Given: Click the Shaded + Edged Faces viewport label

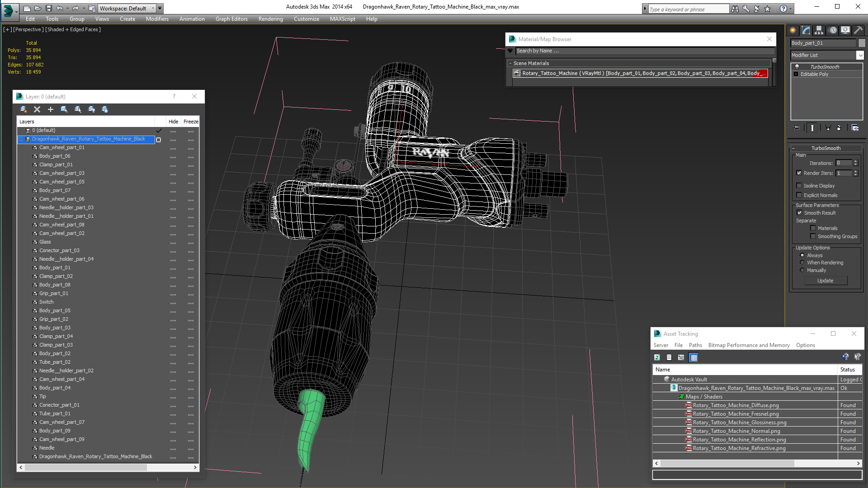Looking at the screenshot, I should [x=73, y=29].
